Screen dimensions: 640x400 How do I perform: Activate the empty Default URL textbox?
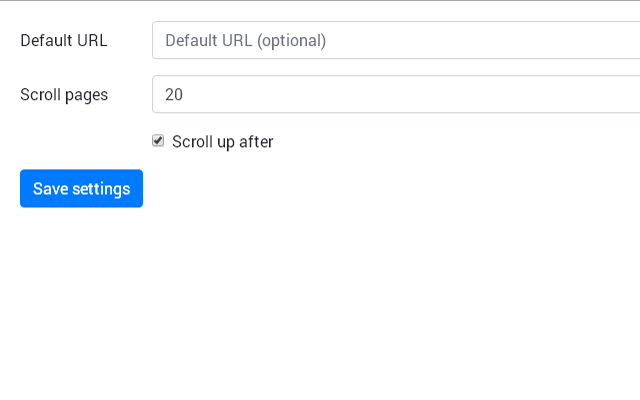pyautogui.click(x=396, y=40)
